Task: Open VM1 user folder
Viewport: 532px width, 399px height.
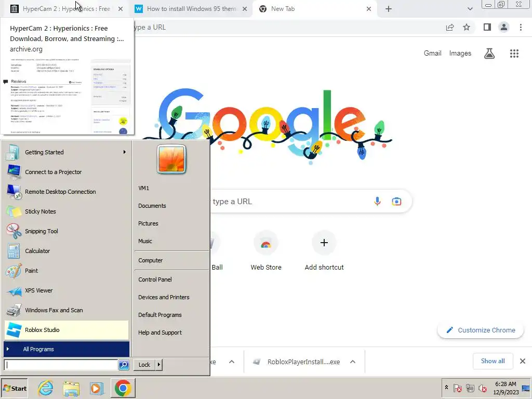Action: click(171, 188)
